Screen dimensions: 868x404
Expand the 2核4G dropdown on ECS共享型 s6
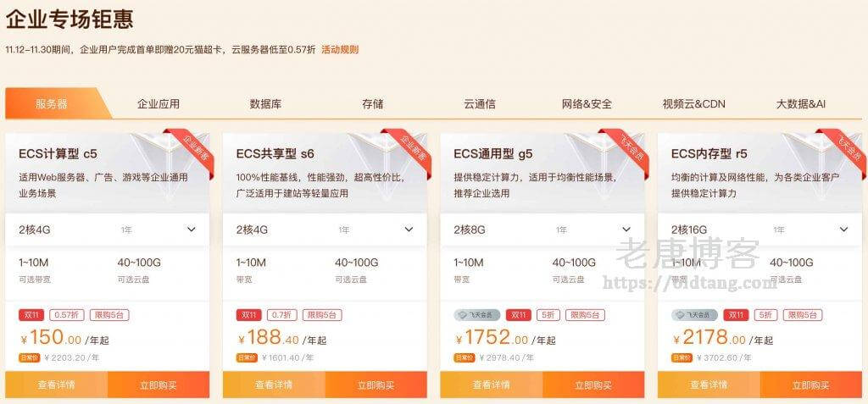pos(325,230)
